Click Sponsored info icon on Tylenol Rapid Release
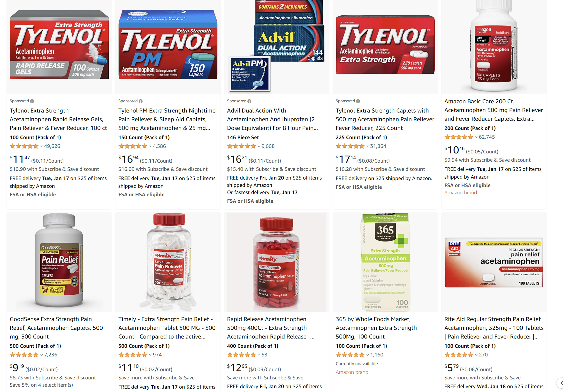This screenshot has width=563, height=392. (x=32, y=101)
